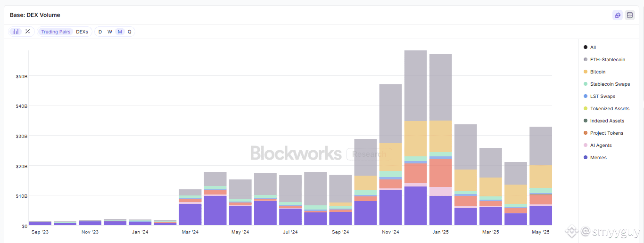Click the $30B y-axis label
The image size is (644, 243).
click(x=22, y=136)
